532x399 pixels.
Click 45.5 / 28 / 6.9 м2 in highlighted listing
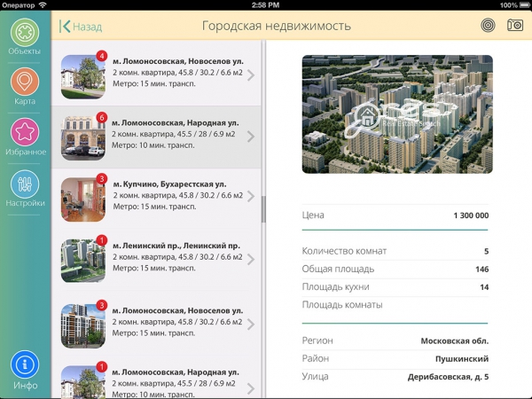[206, 134]
